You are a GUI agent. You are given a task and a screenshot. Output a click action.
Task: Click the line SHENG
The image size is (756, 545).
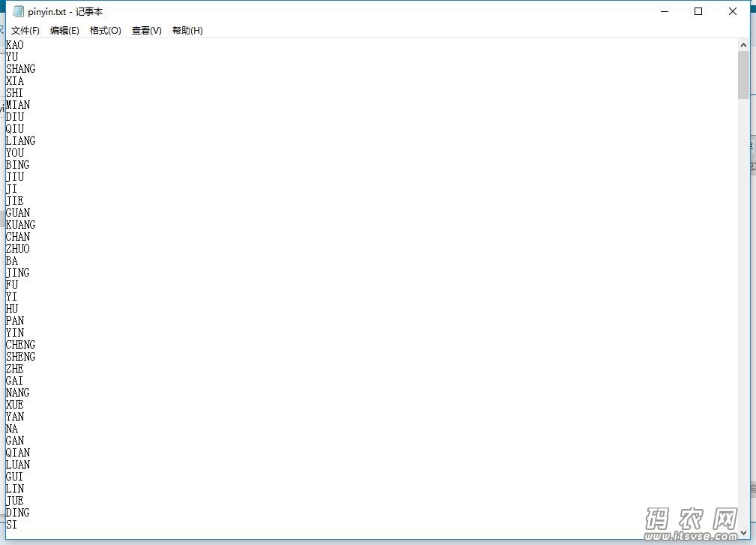tap(20, 357)
